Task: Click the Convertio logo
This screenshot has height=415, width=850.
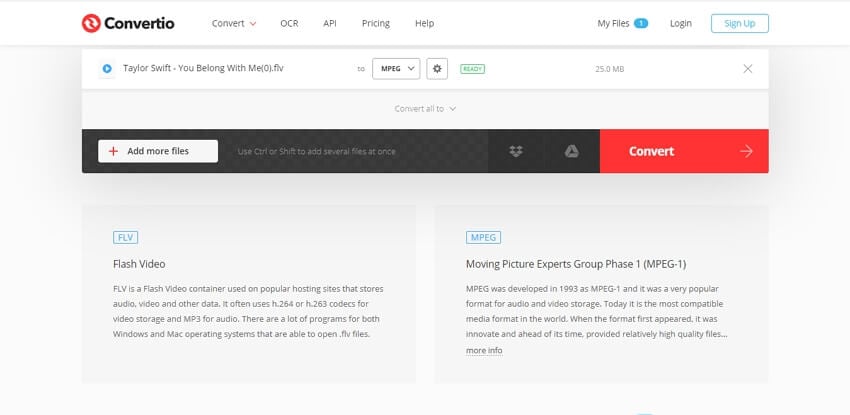Action: coord(128,23)
